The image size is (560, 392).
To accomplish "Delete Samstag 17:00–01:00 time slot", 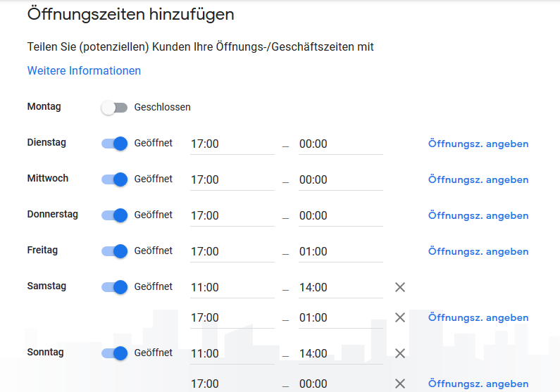I will [x=400, y=317].
